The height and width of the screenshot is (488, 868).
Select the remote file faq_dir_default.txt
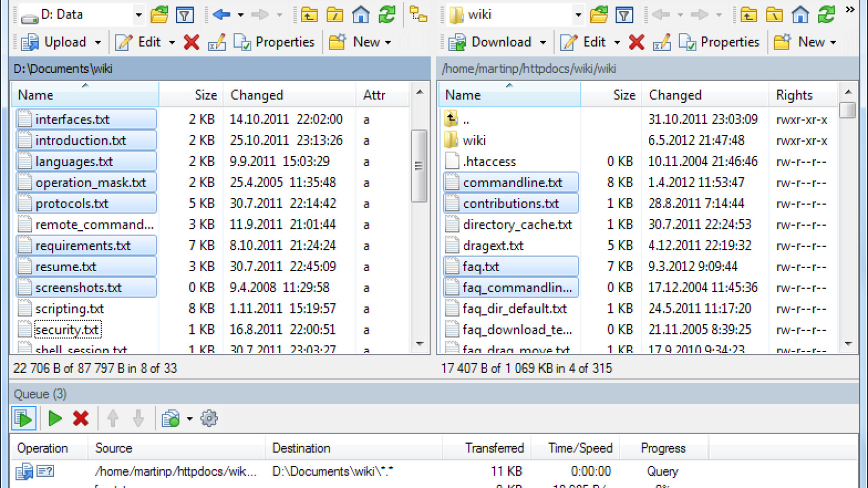[x=506, y=309]
